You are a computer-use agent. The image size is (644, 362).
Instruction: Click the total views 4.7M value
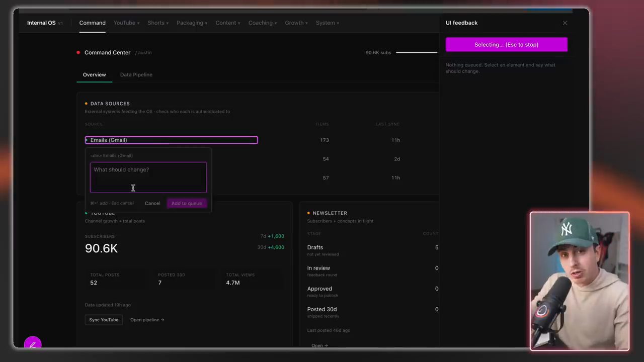click(233, 283)
